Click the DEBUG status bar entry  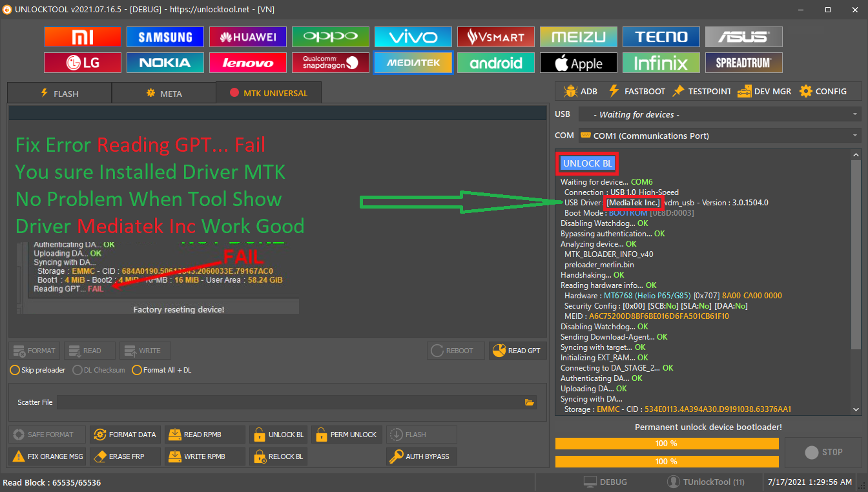[604, 482]
